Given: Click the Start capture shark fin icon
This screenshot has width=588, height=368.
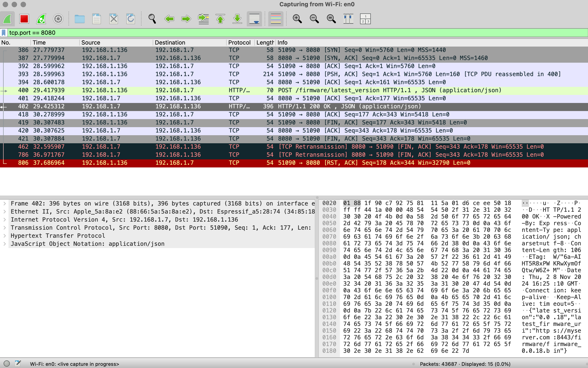Looking at the screenshot, I should (x=7, y=19).
